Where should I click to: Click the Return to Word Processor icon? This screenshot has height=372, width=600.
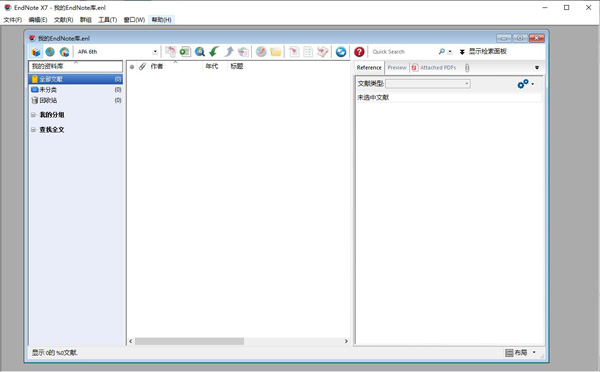click(x=323, y=52)
